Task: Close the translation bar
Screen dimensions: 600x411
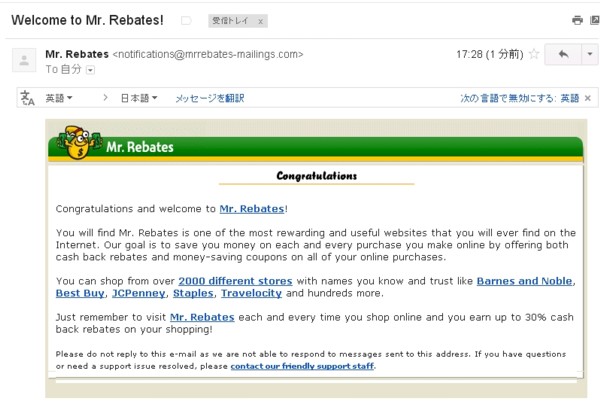Action: coord(588,98)
